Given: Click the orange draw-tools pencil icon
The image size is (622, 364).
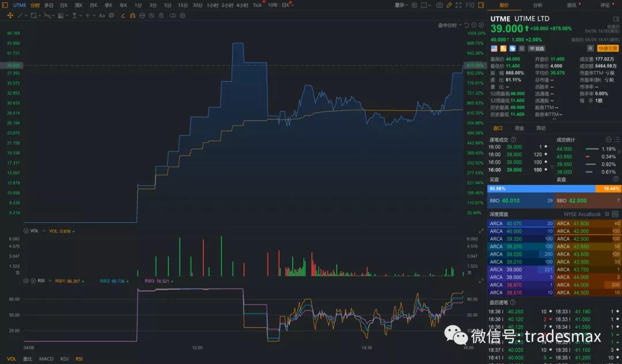Looking at the screenshot, I should click(449, 5).
